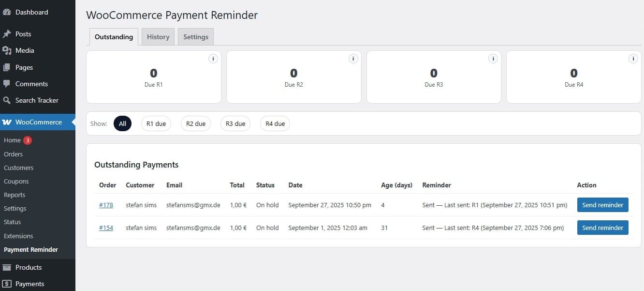Open the Settings tab of Payment Reminder
The image size is (644, 291).
click(x=195, y=36)
